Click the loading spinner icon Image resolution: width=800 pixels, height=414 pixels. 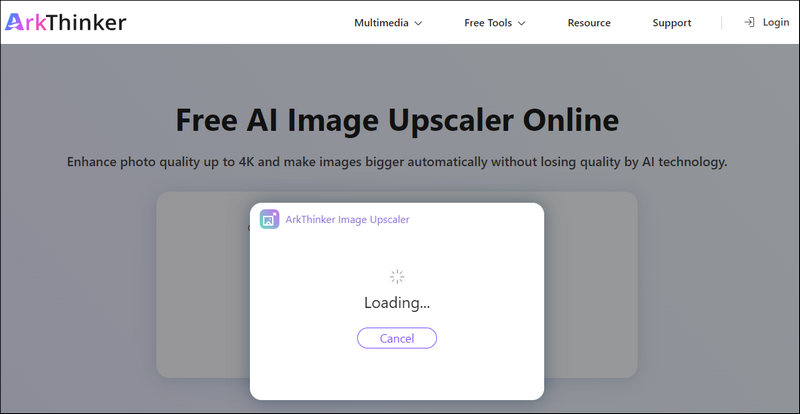coord(397,277)
